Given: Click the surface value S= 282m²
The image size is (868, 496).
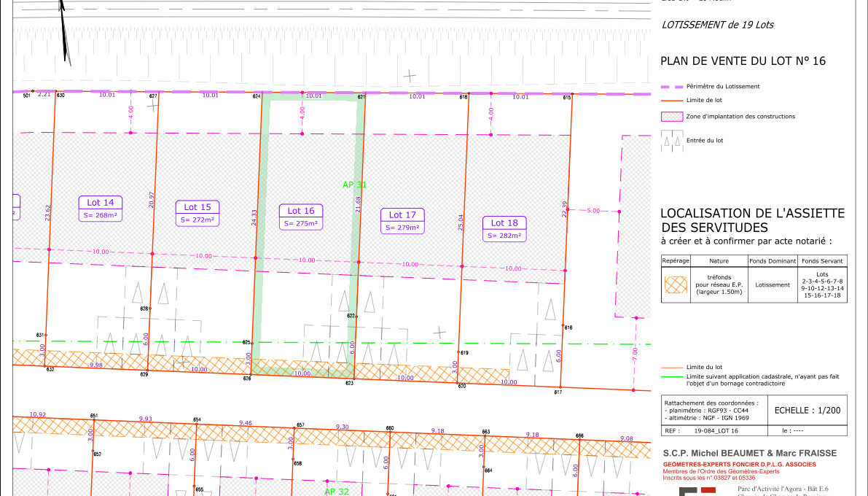Looking at the screenshot, I should (x=504, y=235).
